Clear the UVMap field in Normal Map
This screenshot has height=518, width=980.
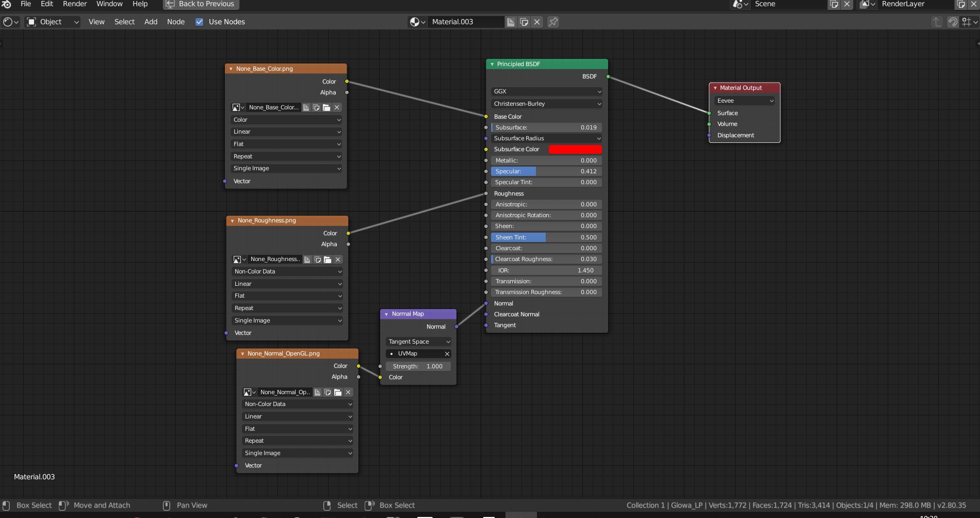tap(447, 353)
